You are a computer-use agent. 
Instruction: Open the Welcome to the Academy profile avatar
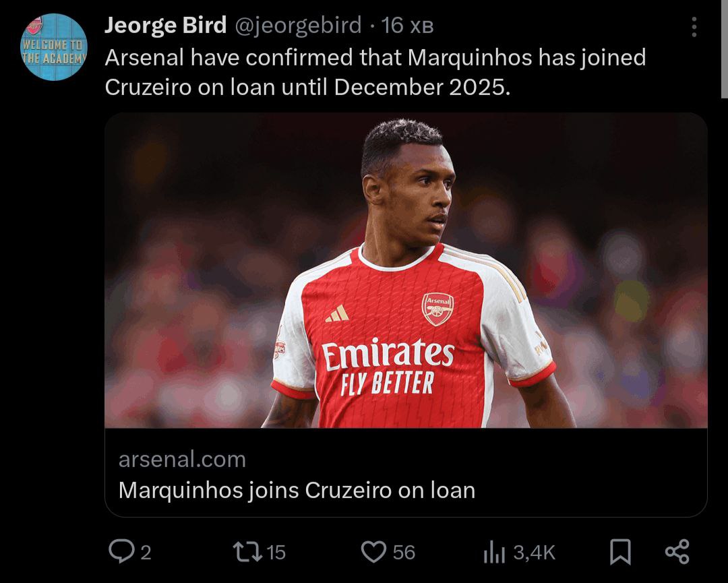[x=55, y=47]
